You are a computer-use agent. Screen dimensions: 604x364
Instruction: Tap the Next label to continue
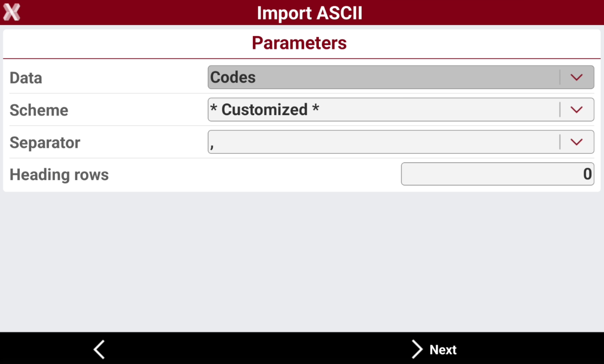click(443, 350)
